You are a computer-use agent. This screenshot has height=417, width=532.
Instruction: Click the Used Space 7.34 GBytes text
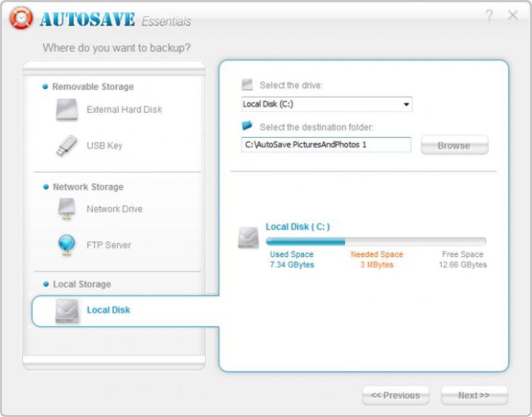[292, 259]
